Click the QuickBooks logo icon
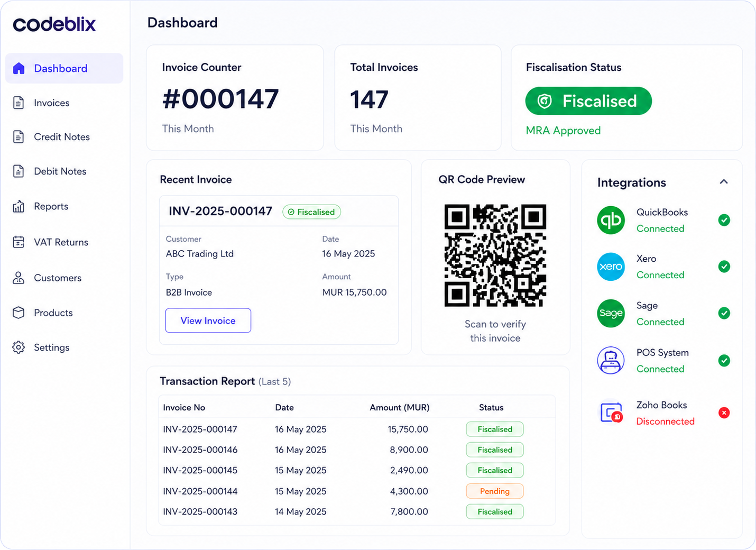 [611, 220]
